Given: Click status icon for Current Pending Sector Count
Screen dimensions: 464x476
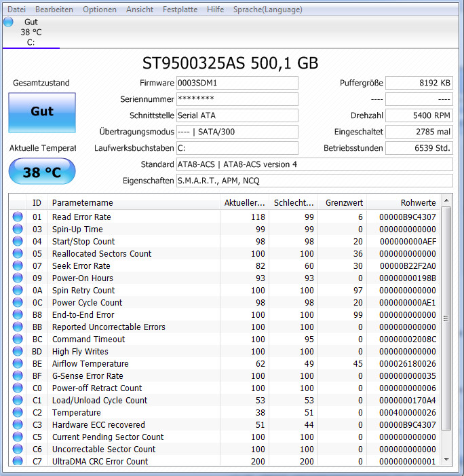Looking at the screenshot, I should tap(18, 437).
